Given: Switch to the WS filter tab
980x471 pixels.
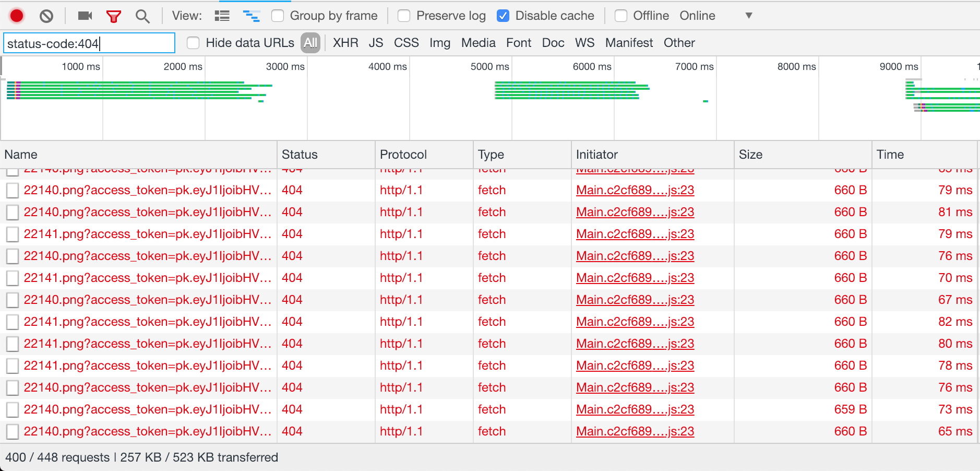Looking at the screenshot, I should 584,43.
